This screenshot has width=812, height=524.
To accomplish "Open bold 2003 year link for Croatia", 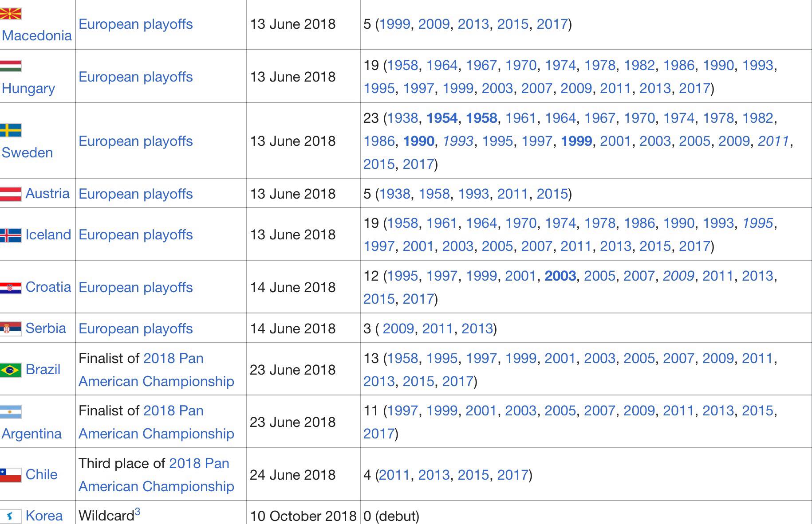I will [560, 276].
